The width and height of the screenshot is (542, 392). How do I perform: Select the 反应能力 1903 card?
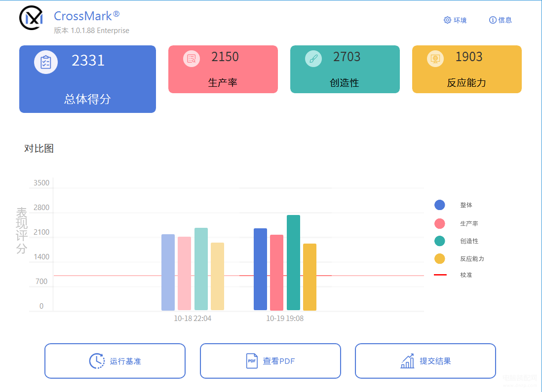click(x=466, y=69)
